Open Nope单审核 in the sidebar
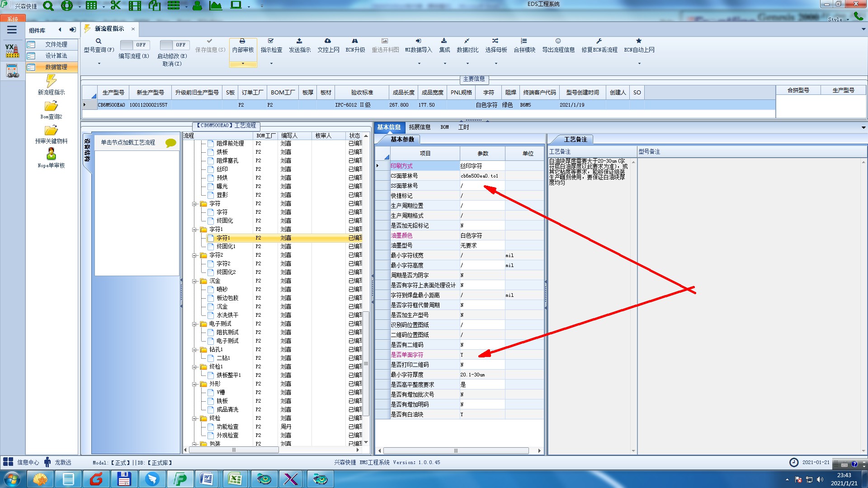This screenshot has width=868, height=488. pyautogui.click(x=51, y=155)
